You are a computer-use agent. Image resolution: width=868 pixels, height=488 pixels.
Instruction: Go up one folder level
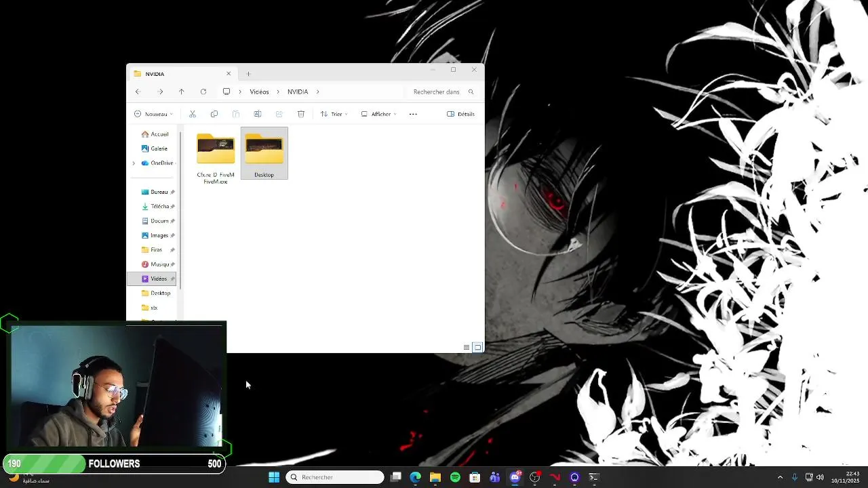pyautogui.click(x=181, y=91)
